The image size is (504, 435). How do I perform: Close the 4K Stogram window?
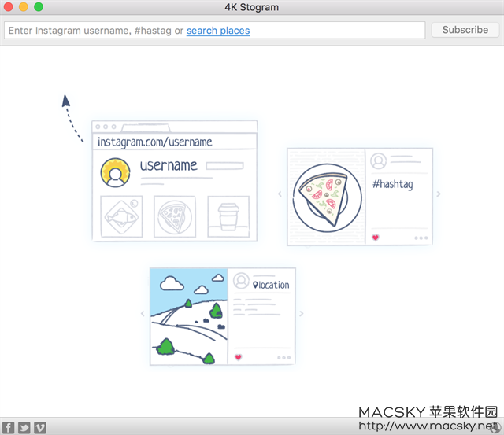tap(8, 7)
